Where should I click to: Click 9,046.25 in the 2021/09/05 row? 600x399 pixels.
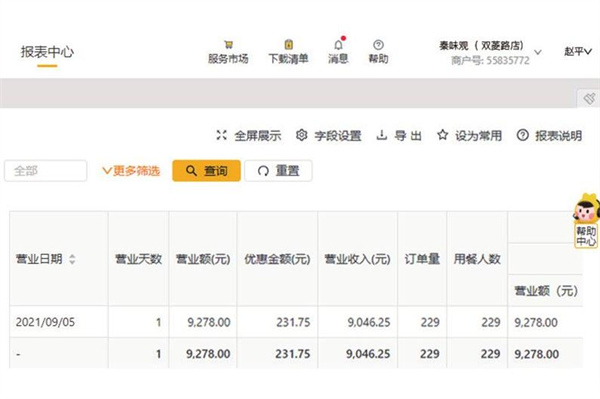(369, 322)
